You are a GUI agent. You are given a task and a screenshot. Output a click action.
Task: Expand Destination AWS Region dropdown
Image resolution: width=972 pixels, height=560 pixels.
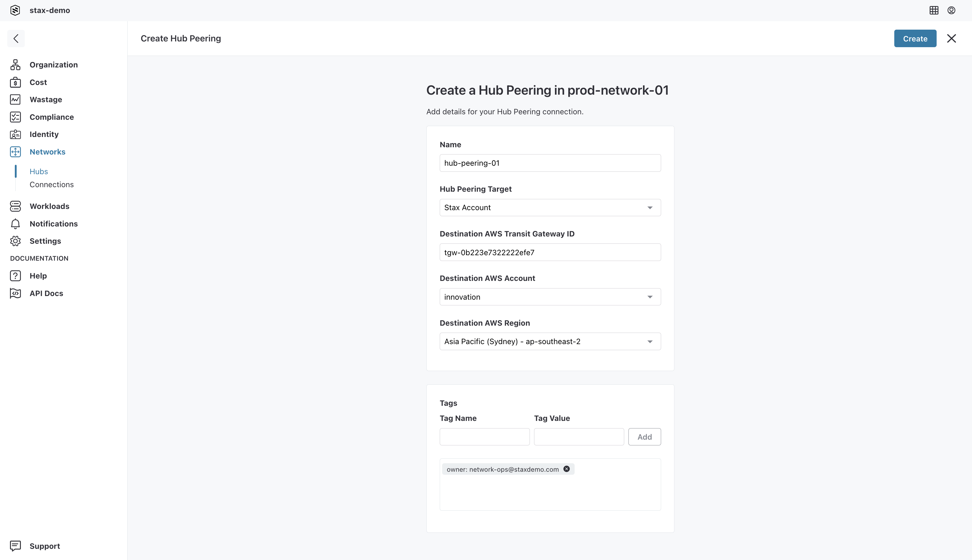(x=550, y=342)
